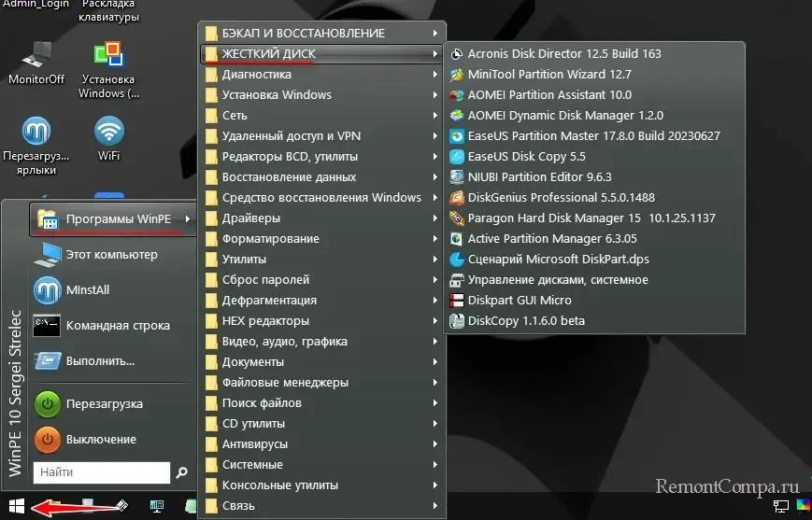Click the Выполнить... run icon
Viewport: 812px width, 520px height.
48,361
